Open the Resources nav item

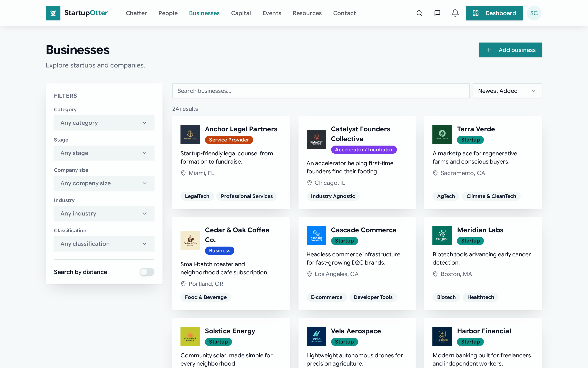pos(307,13)
